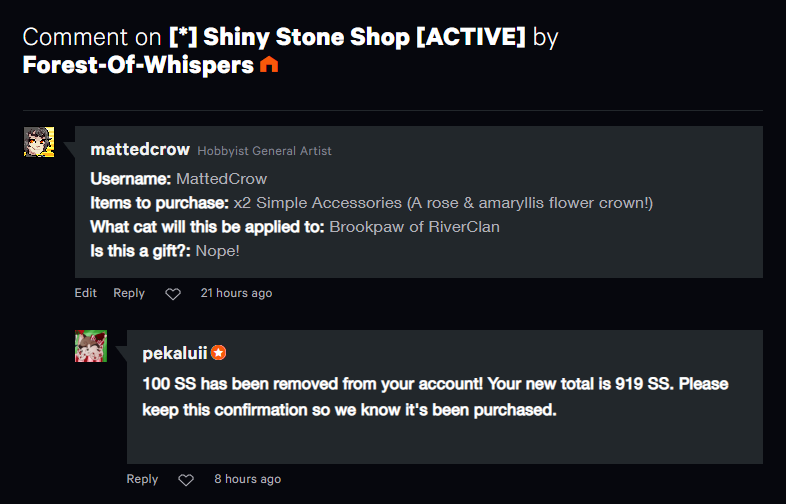Open the orange house group icon beside Forest-Of-Whispers
Image resolution: width=786 pixels, height=504 pixels.
[x=269, y=65]
